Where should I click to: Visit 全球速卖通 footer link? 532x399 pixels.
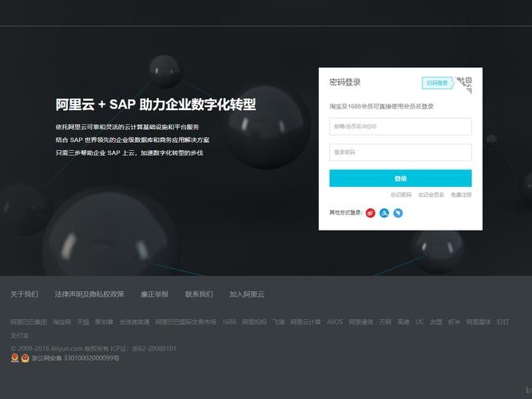(134, 322)
